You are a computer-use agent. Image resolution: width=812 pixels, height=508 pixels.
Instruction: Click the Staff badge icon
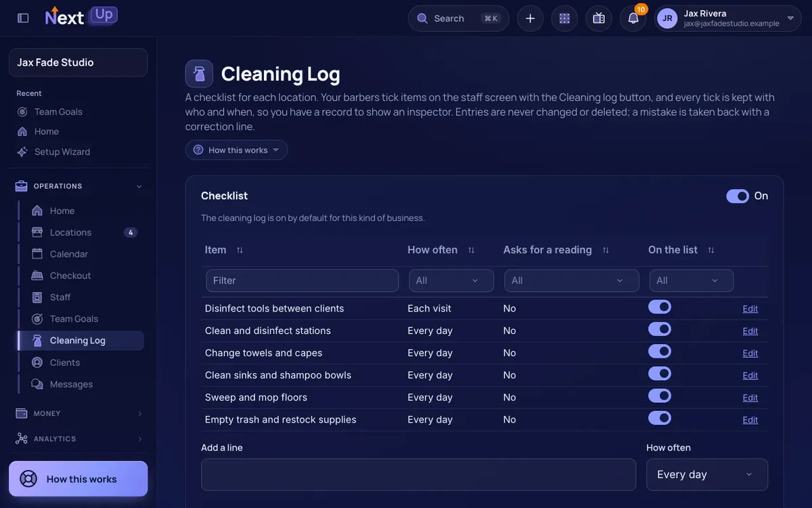[37, 297]
